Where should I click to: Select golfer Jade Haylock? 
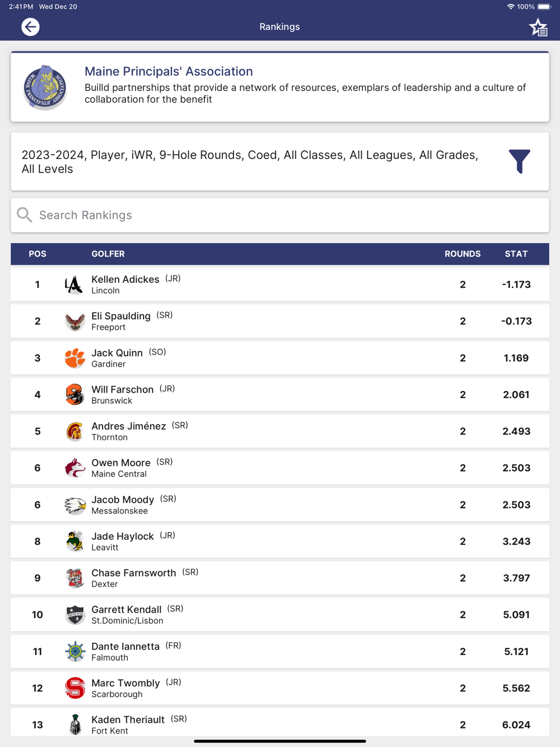(123, 536)
